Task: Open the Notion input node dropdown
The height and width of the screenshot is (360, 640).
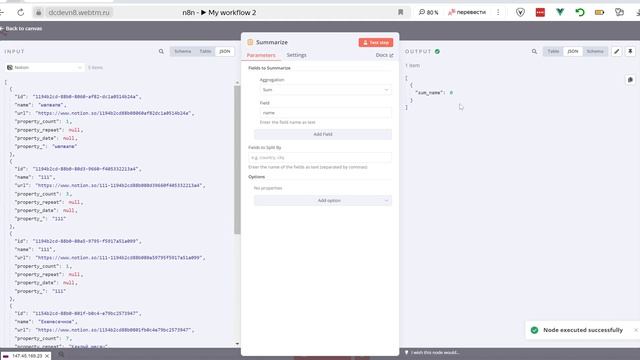Action: 44,67
